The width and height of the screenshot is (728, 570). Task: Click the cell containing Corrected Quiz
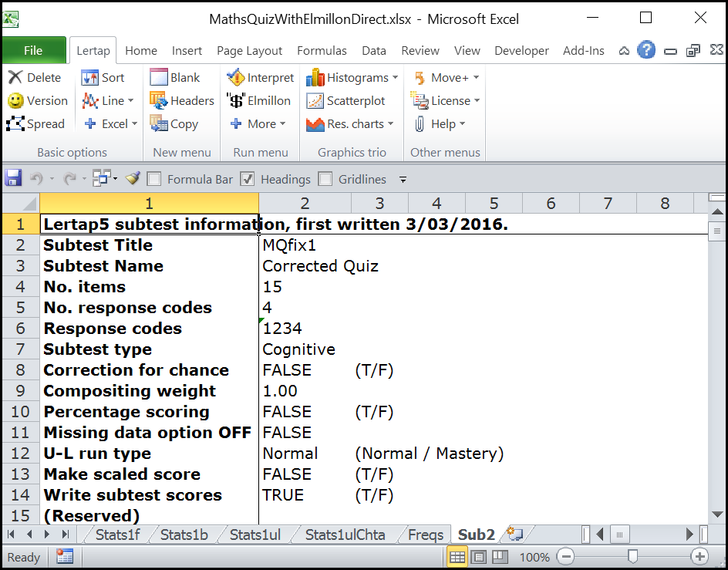(x=305, y=266)
